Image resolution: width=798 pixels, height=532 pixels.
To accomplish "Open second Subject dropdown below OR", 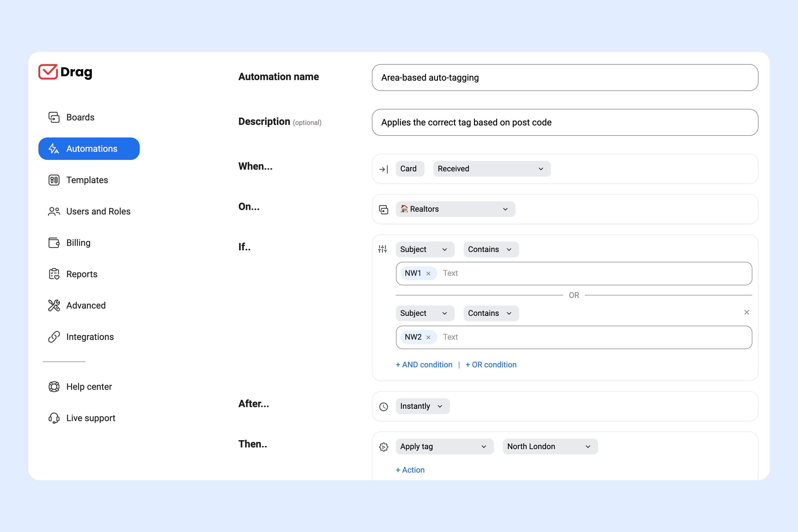I will coord(425,313).
